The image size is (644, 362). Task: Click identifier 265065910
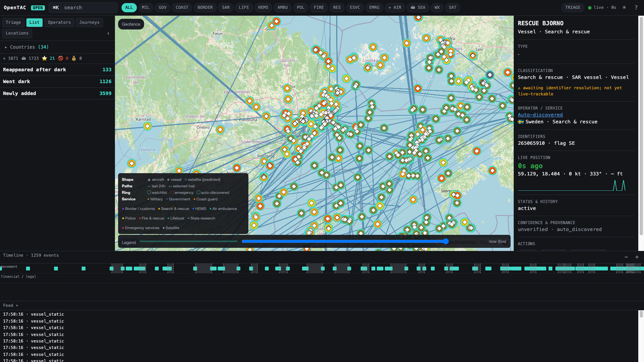click(x=531, y=143)
